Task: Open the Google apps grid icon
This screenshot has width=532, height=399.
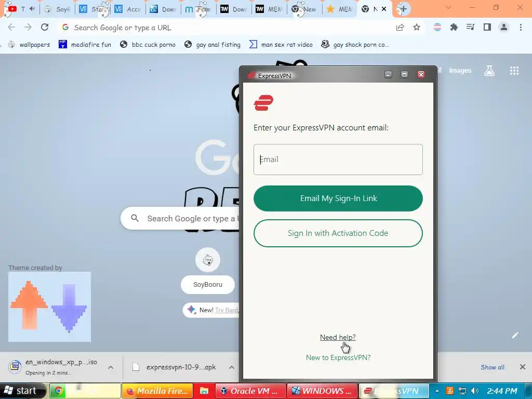Action: (x=514, y=71)
